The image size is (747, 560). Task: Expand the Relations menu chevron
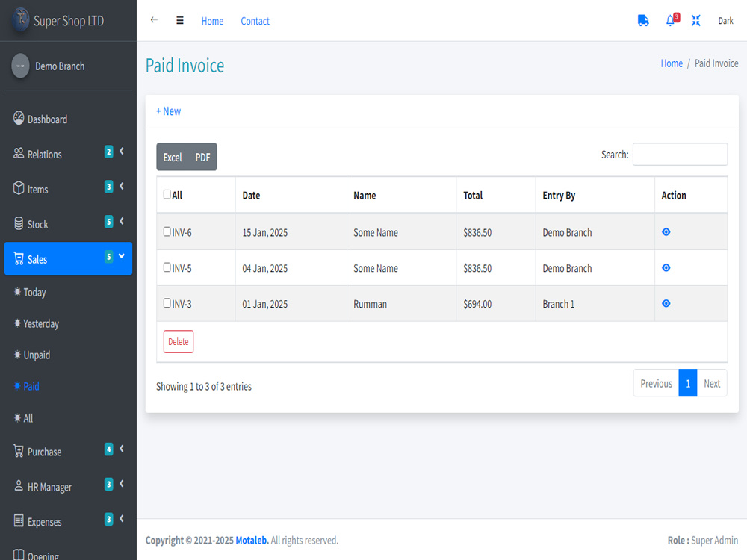click(x=122, y=151)
